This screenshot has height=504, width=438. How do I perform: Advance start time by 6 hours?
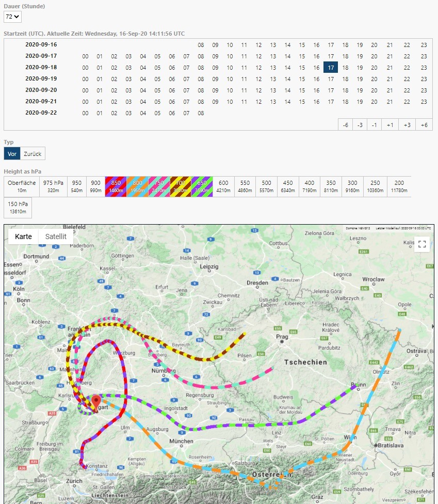tap(424, 124)
